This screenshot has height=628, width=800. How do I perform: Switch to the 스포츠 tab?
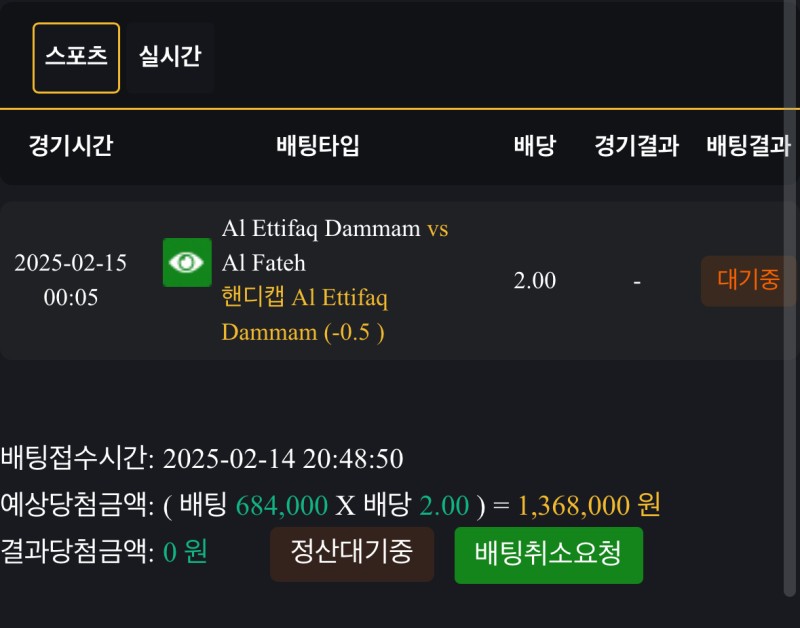point(76,57)
